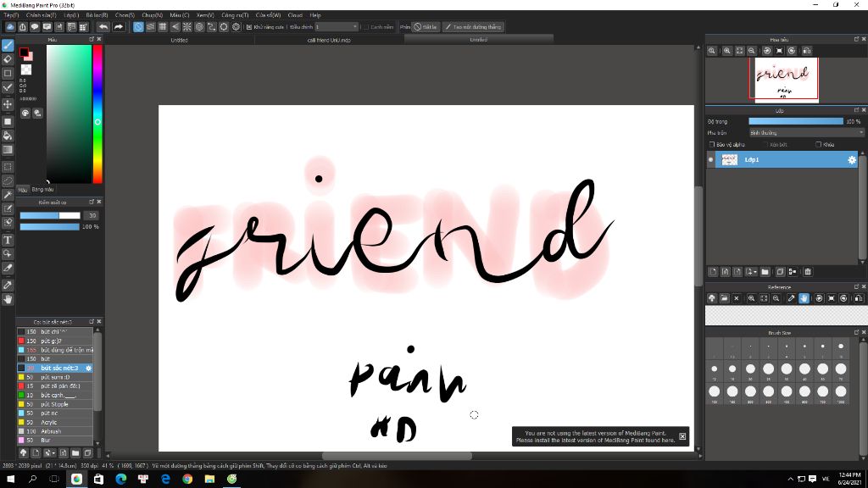
Task: Select the Hand pan tool
Action: coord(8,299)
